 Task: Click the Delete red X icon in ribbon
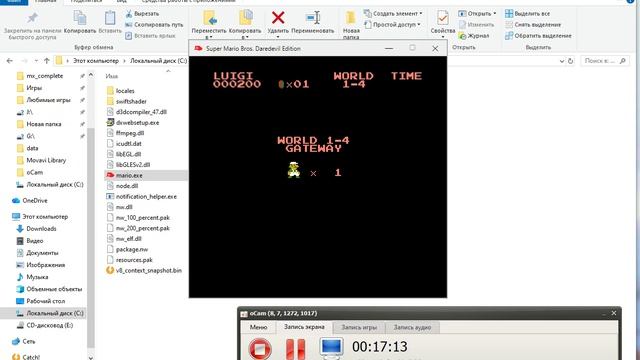point(278,18)
